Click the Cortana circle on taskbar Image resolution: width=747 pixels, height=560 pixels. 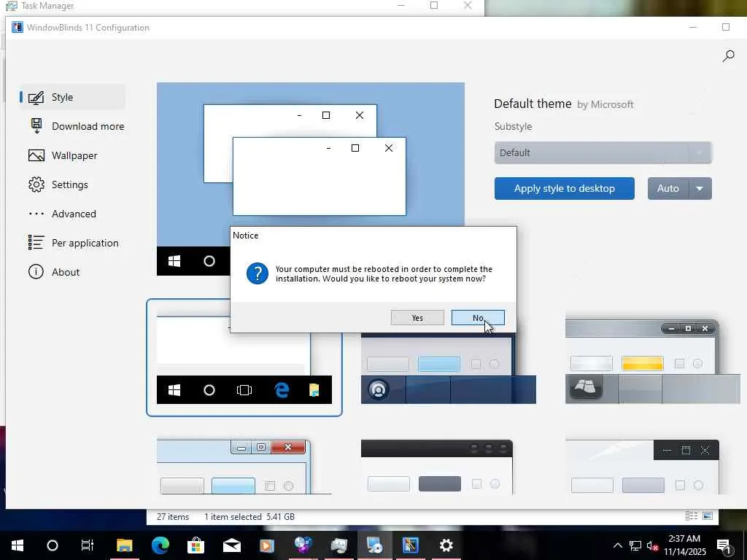[53, 545]
